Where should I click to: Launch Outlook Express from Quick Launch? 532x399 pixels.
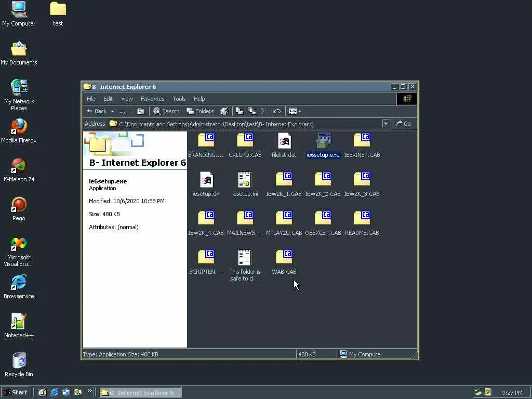(66, 393)
